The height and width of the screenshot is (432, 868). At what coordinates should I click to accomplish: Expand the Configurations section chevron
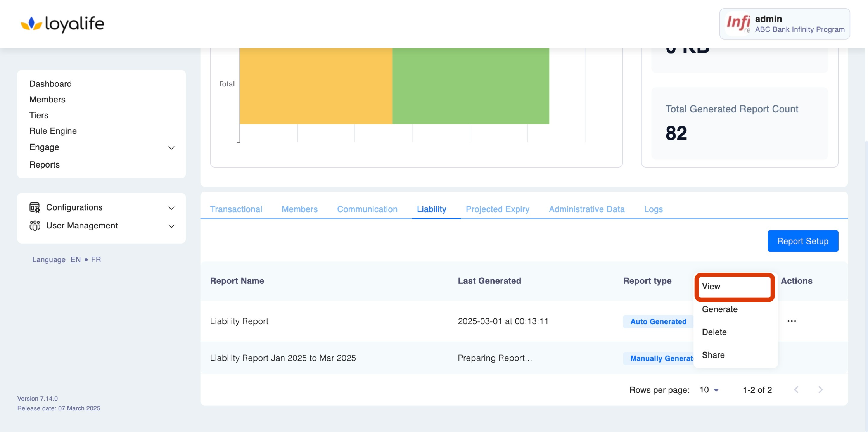(171, 208)
